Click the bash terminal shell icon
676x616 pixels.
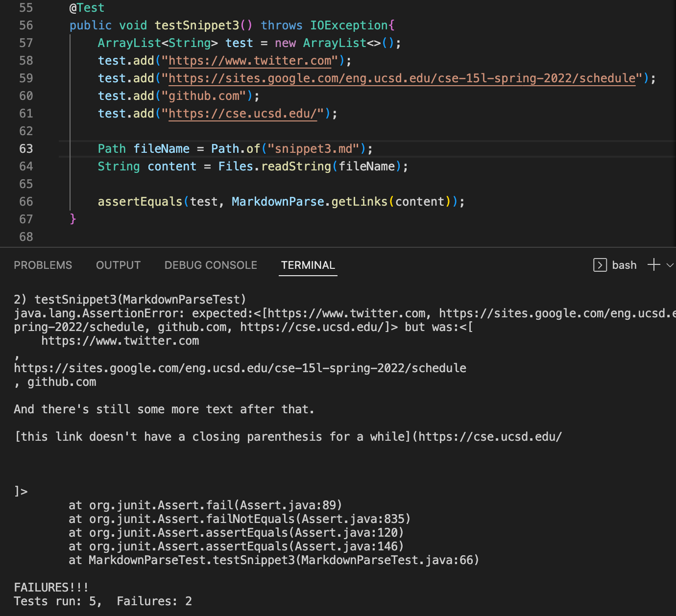600,265
